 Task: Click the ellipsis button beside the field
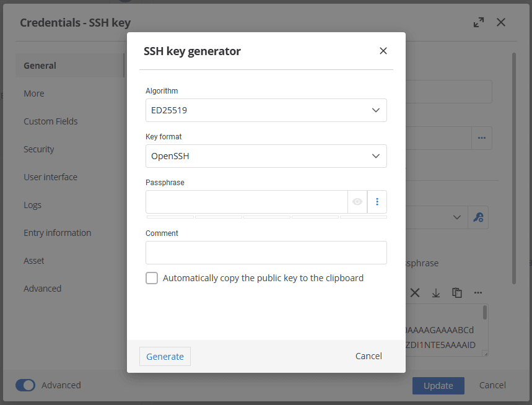(x=482, y=138)
